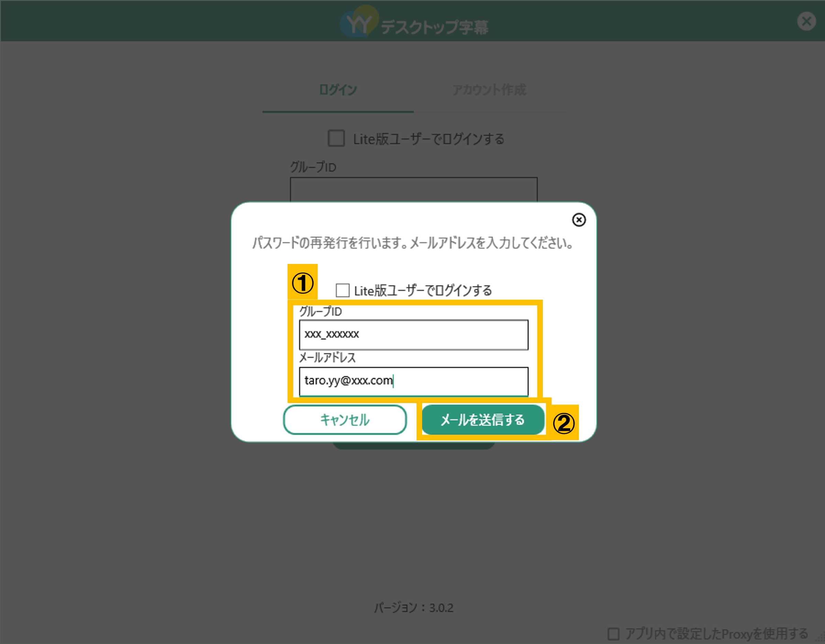Click the メールを送信する button
Image resolution: width=825 pixels, height=644 pixels.
[x=483, y=420]
